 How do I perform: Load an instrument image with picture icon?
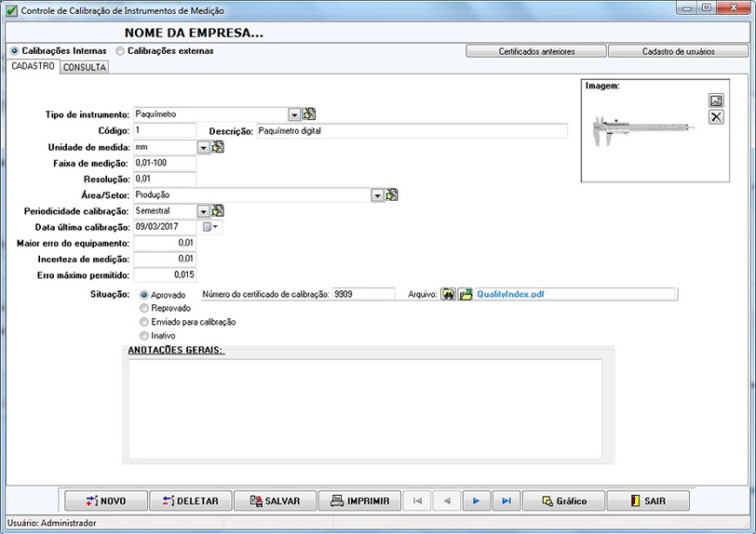[x=716, y=100]
